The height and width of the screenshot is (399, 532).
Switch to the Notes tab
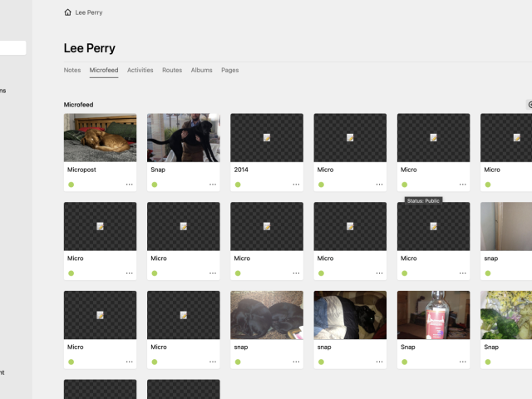coord(72,70)
